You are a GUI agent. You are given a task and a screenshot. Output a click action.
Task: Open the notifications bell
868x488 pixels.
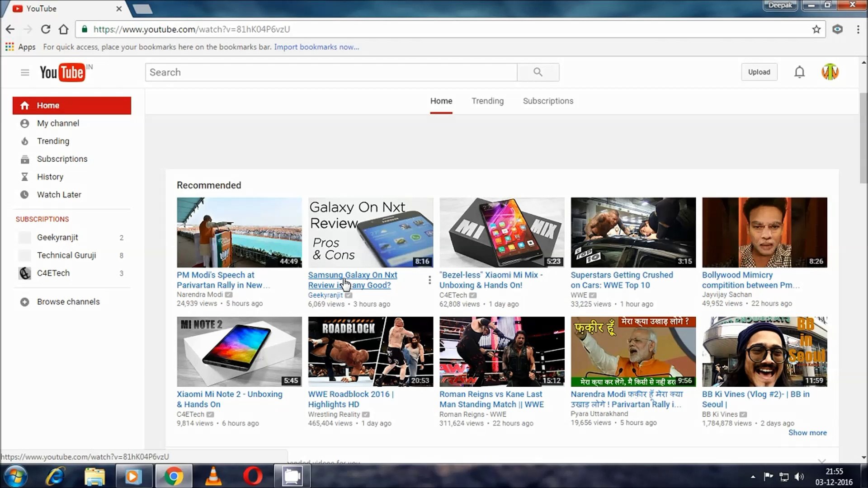(x=799, y=72)
